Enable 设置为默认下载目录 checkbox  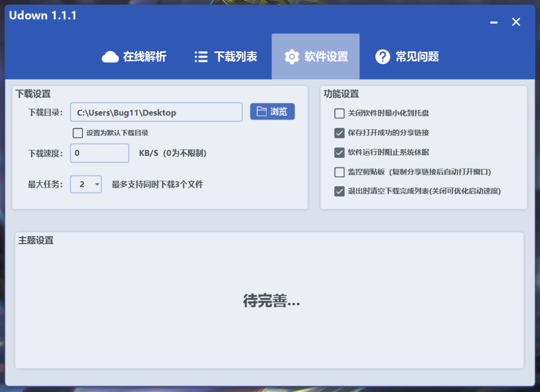[x=78, y=133]
